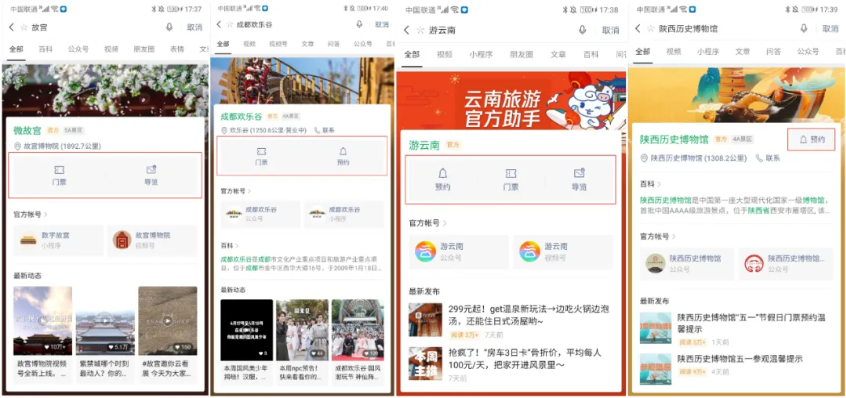846x398 pixels.
Task: Open 微故宫 title on 故宫 card
Action: click(x=28, y=130)
